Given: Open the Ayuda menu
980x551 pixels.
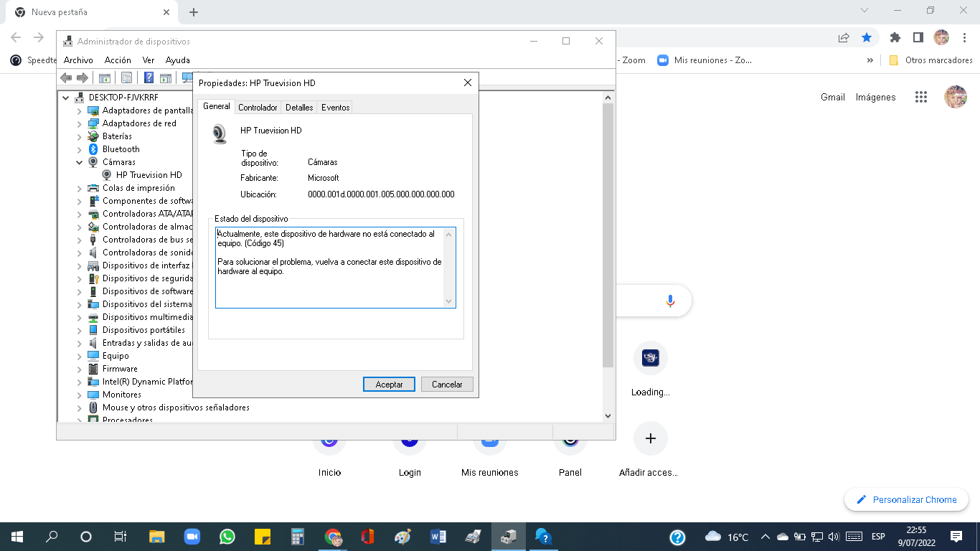Looking at the screenshot, I should (178, 60).
